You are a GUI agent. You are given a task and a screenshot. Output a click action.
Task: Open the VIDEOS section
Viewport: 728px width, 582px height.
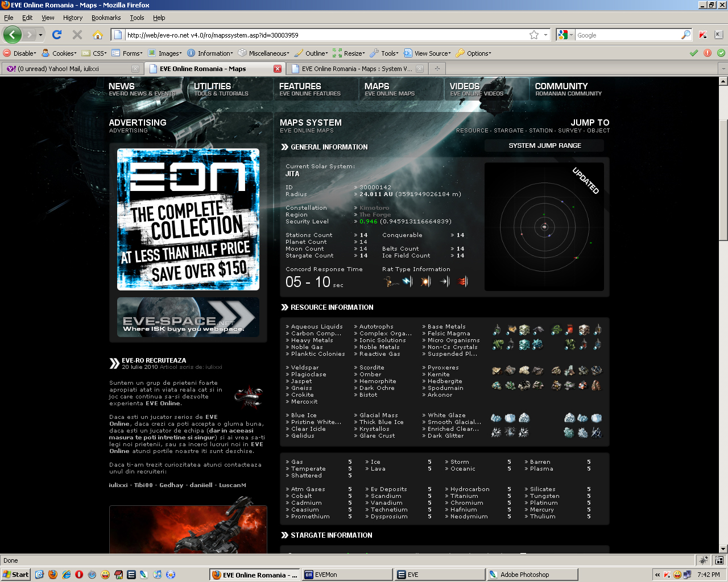tap(477, 89)
